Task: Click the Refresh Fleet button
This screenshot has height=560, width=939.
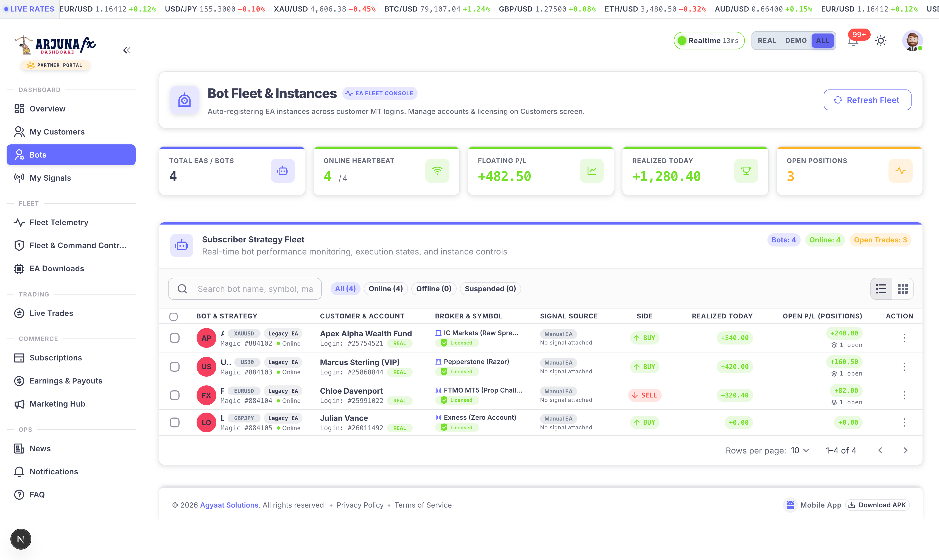Action: point(867,100)
